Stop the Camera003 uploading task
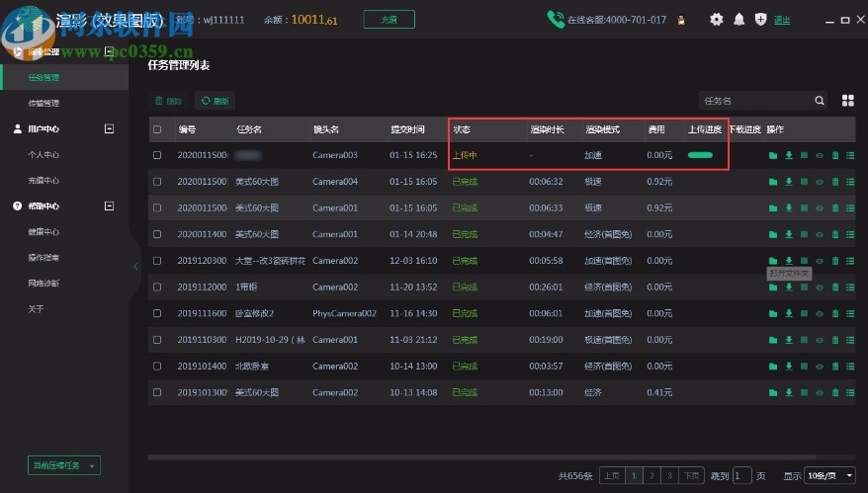 pyautogui.click(x=804, y=155)
